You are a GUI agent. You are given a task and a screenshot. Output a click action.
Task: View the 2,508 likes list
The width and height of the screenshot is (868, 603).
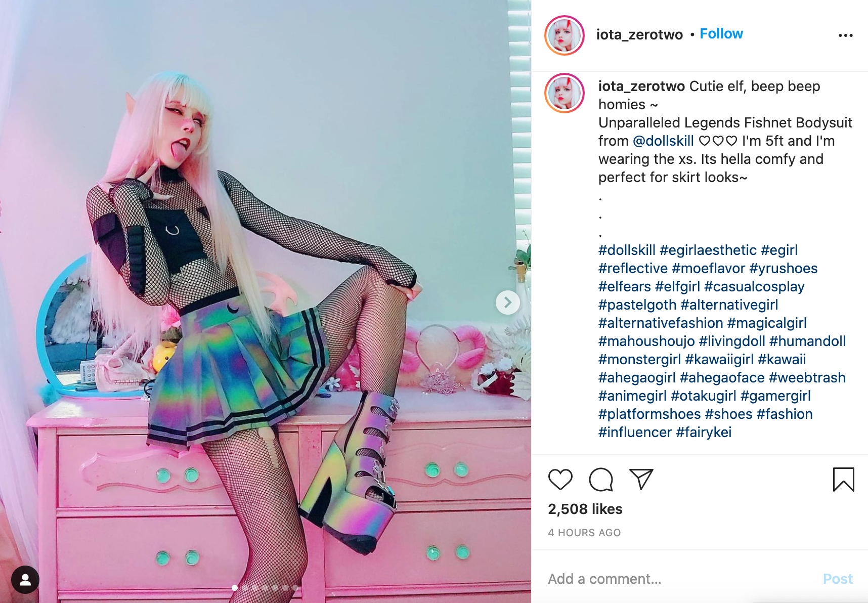[x=585, y=509]
